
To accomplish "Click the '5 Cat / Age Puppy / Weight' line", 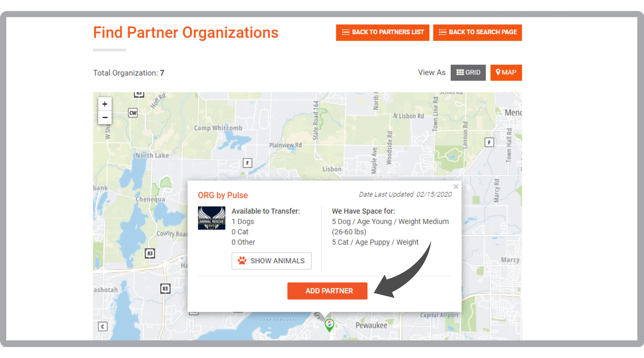I will (375, 242).
